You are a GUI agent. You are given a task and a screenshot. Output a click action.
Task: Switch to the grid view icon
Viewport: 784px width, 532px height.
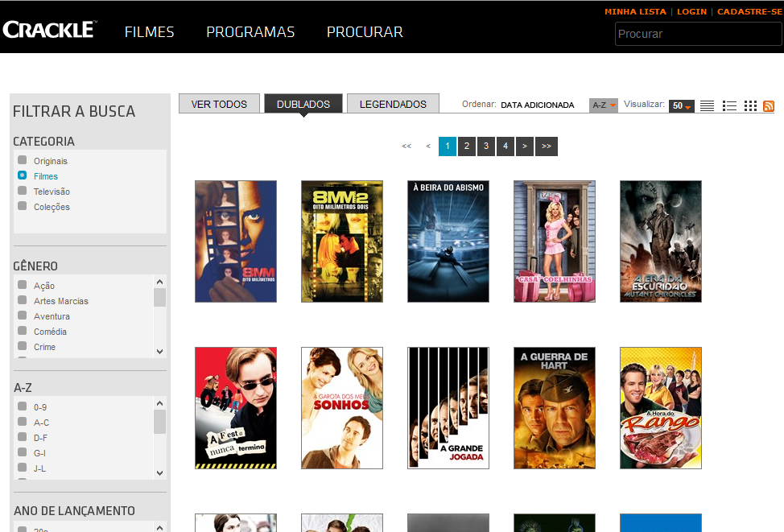point(750,106)
